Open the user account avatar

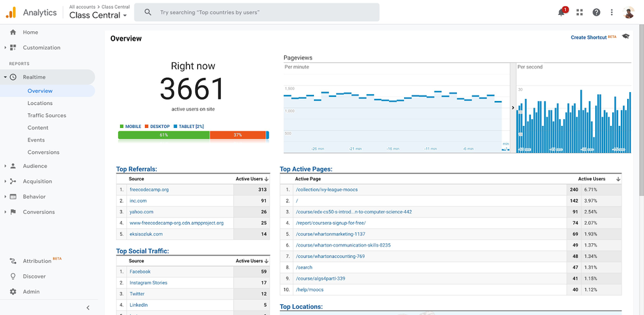[x=628, y=12]
